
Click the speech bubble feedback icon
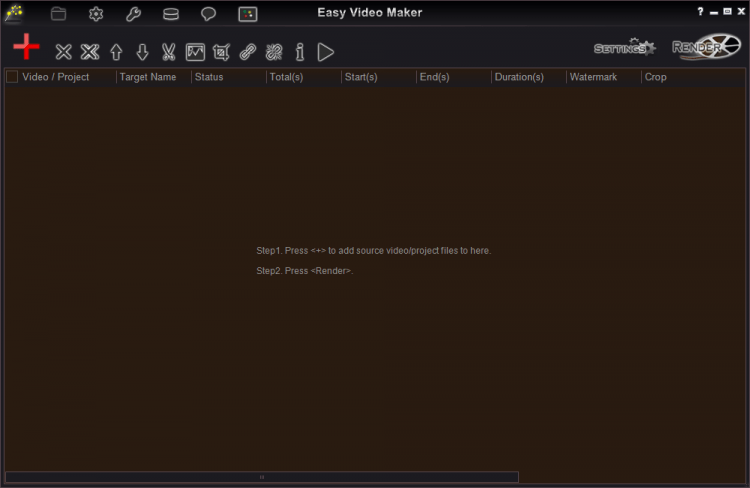208,14
